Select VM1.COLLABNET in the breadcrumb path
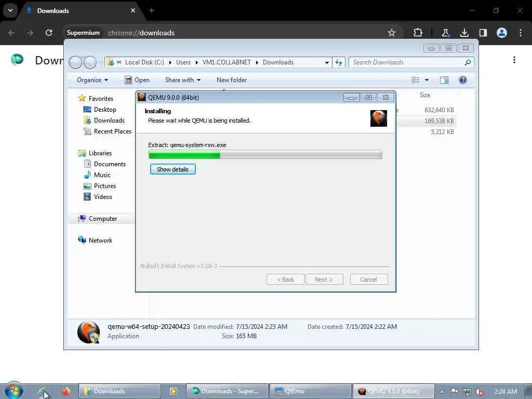Screen dimensions: 532x399 pyautogui.click(x=227, y=62)
